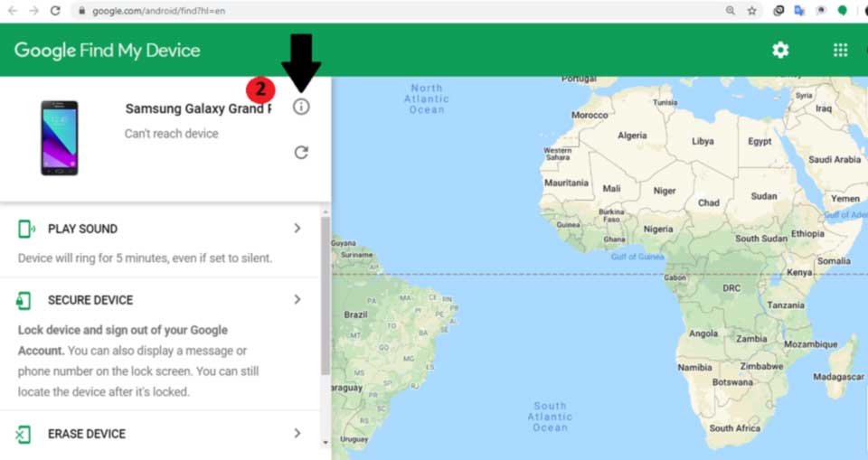868x460 pixels.
Task: Open Find My Device settings gear
Action: (x=780, y=51)
